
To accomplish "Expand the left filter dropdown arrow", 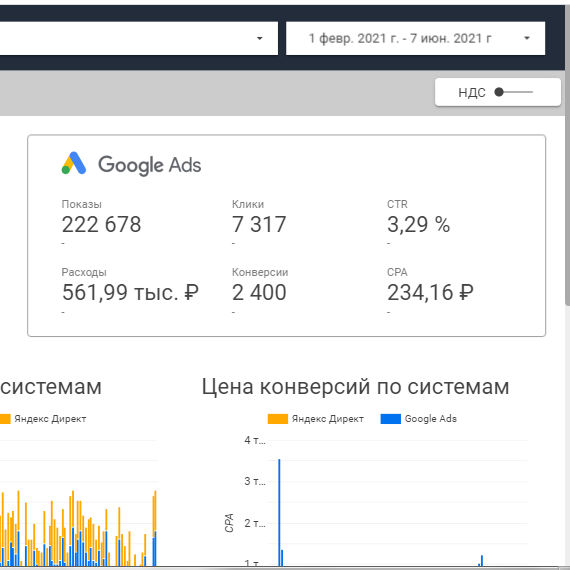I will (x=259, y=38).
